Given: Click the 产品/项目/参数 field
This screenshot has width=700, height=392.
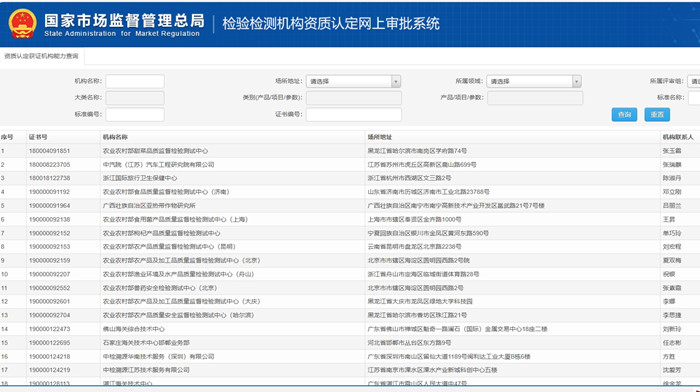Looking at the screenshot, I should click(535, 98).
